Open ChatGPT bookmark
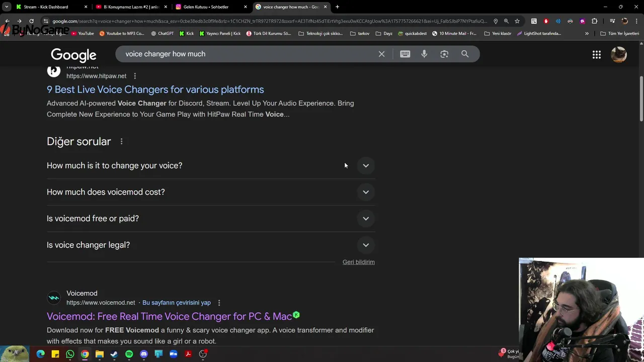The image size is (644, 362). click(162, 34)
